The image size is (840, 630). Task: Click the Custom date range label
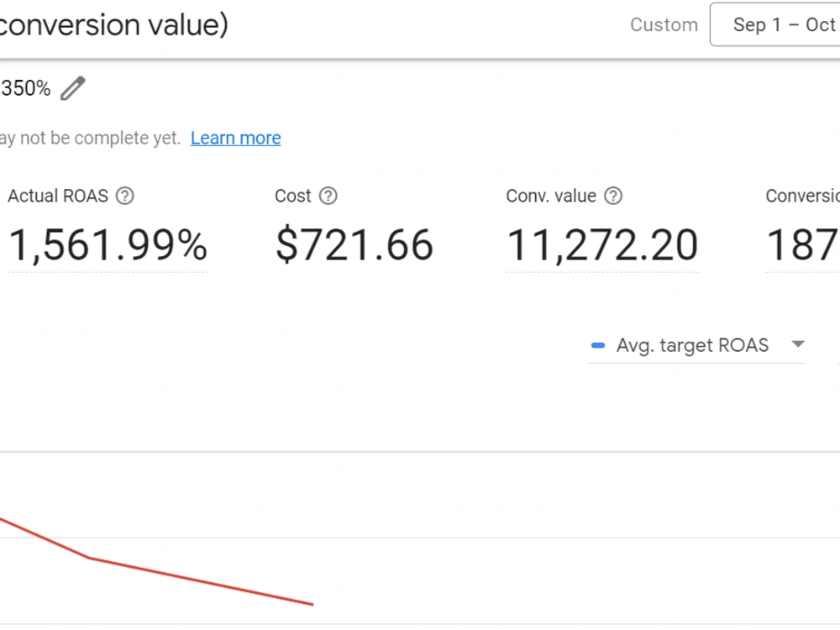coord(664,25)
